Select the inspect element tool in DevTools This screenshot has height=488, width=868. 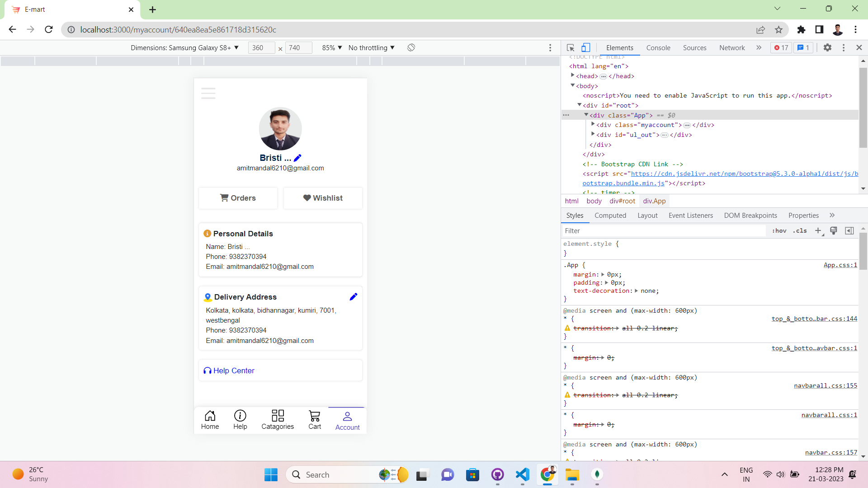click(x=570, y=47)
